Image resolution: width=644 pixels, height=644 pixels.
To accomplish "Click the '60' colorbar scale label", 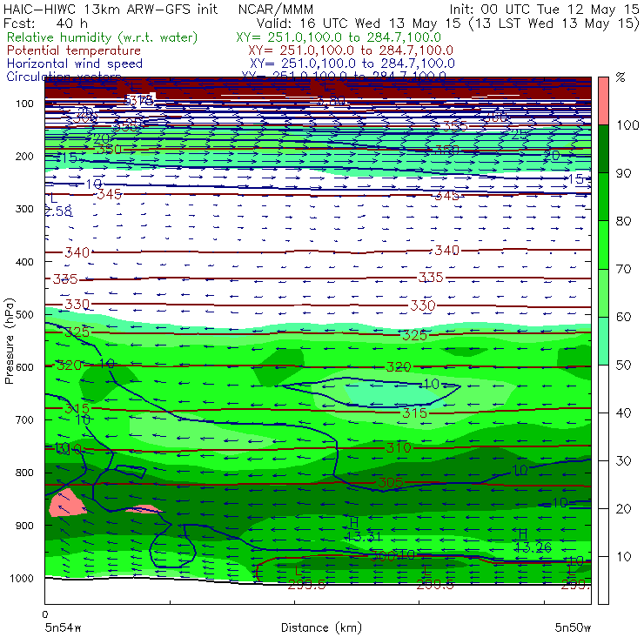I will 623,317.
